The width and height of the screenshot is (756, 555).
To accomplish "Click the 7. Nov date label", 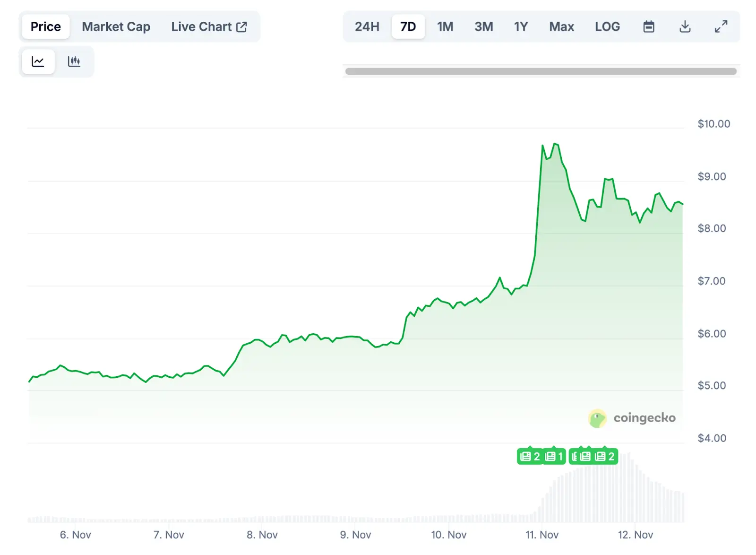I will pos(169,535).
